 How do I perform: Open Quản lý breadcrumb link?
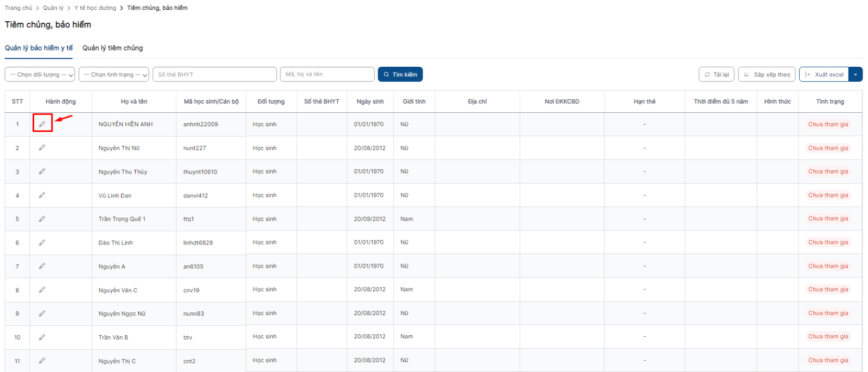(53, 8)
